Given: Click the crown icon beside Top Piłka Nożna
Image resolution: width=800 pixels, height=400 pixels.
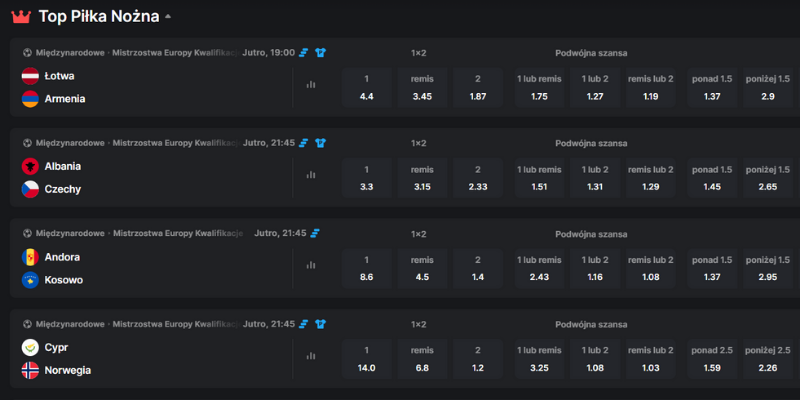Looking at the screenshot, I should coord(21,16).
